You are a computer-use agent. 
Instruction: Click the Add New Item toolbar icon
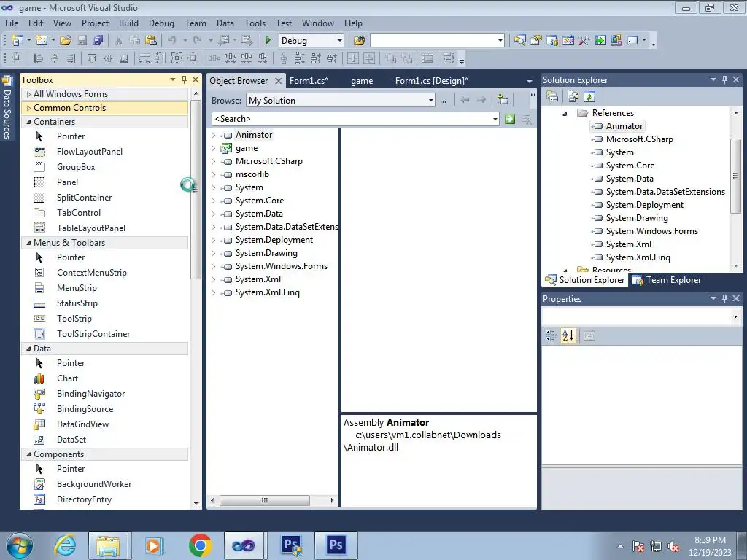click(x=41, y=41)
